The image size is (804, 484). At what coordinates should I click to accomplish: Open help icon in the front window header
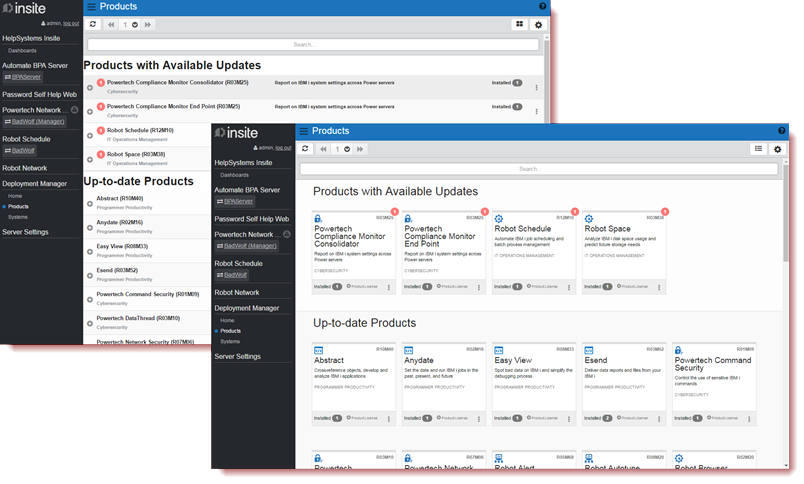point(782,131)
